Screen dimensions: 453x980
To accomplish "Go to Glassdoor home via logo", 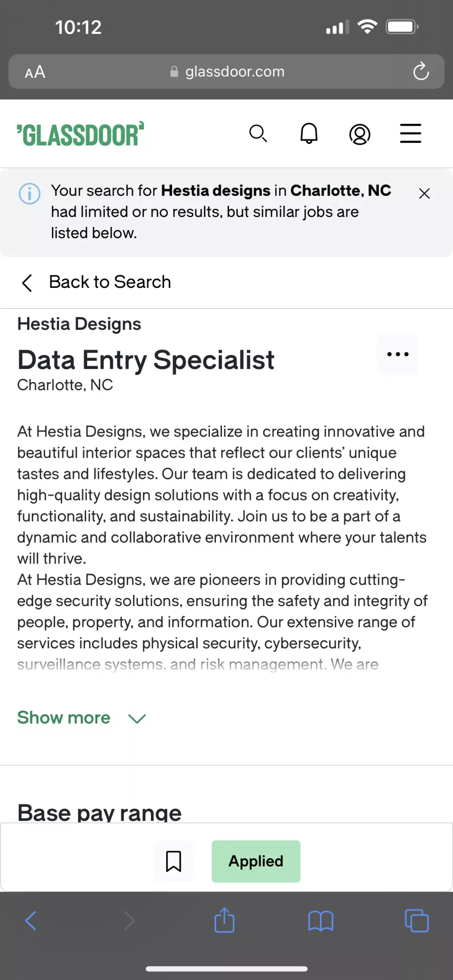I will tap(81, 134).
